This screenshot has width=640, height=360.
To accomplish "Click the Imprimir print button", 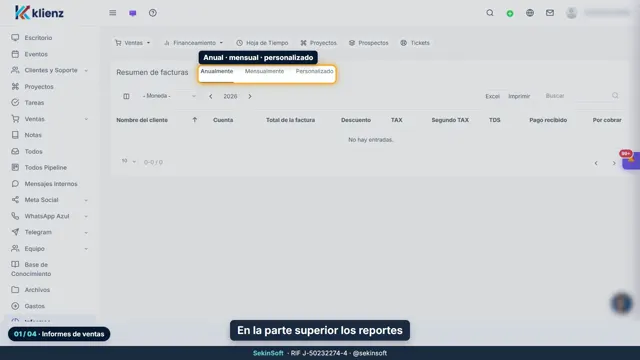I will pos(519,96).
